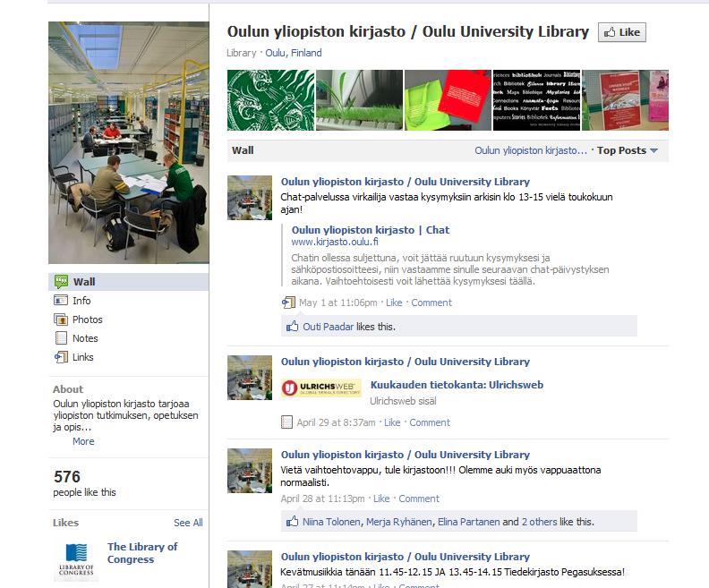Screen dimensions: 709x588
Task: Open the Oulu, Finland location link
Action: 294,53
